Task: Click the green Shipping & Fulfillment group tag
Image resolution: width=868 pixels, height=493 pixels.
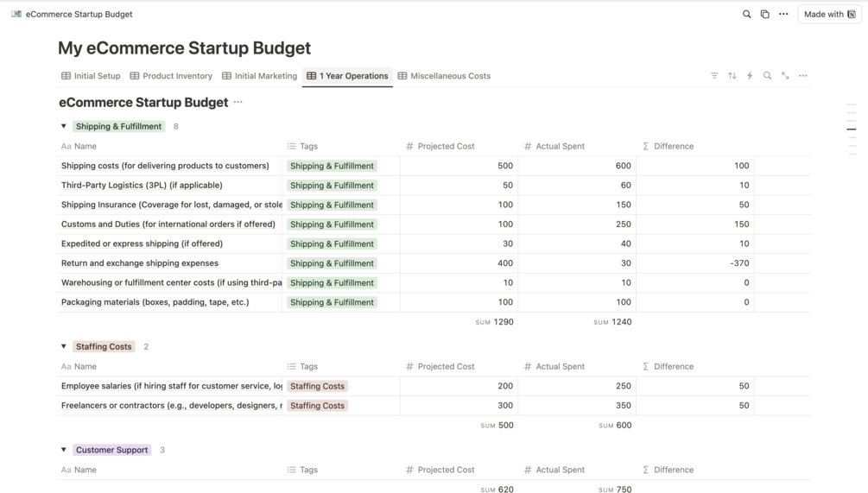Action: (118, 126)
